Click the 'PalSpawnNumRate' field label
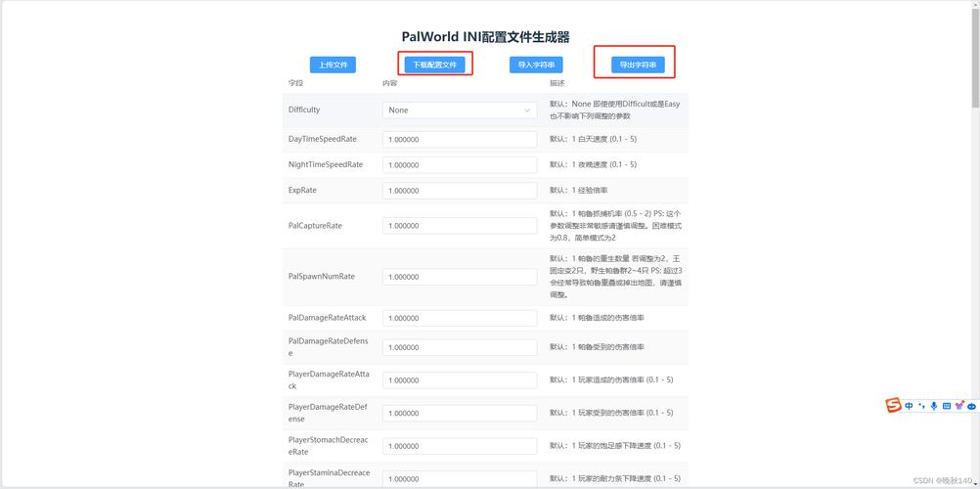The width and height of the screenshot is (980, 489). coord(322,277)
